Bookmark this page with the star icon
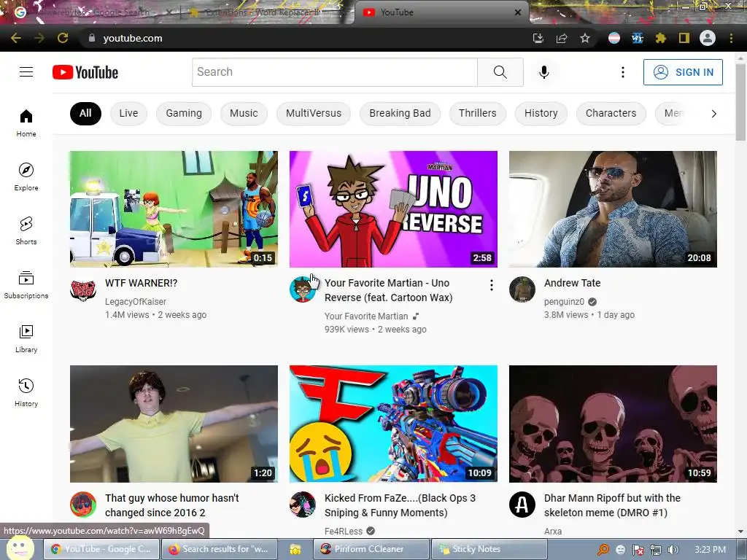Screen dimensions: 747x560 coord(585,38)
